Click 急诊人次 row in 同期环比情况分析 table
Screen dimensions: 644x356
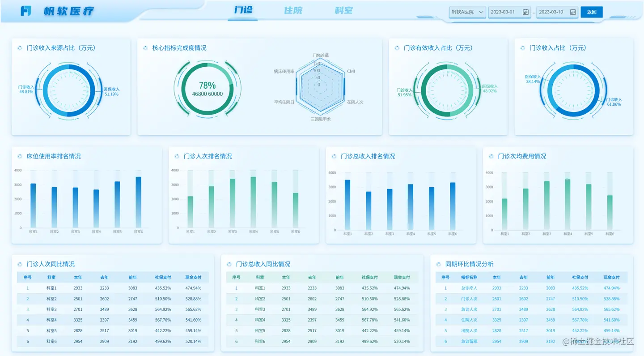[531, 309]
